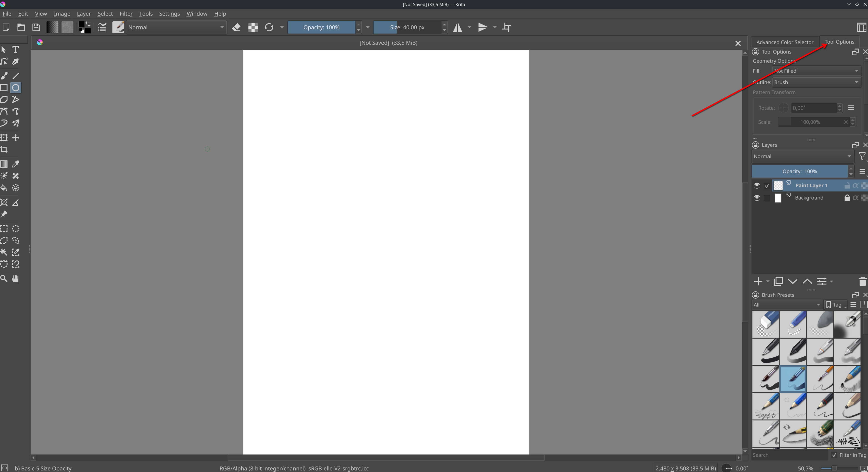Open the Outline dropdown showing Brush
Screen dimensions: 868x472
(x=816, y=82)
